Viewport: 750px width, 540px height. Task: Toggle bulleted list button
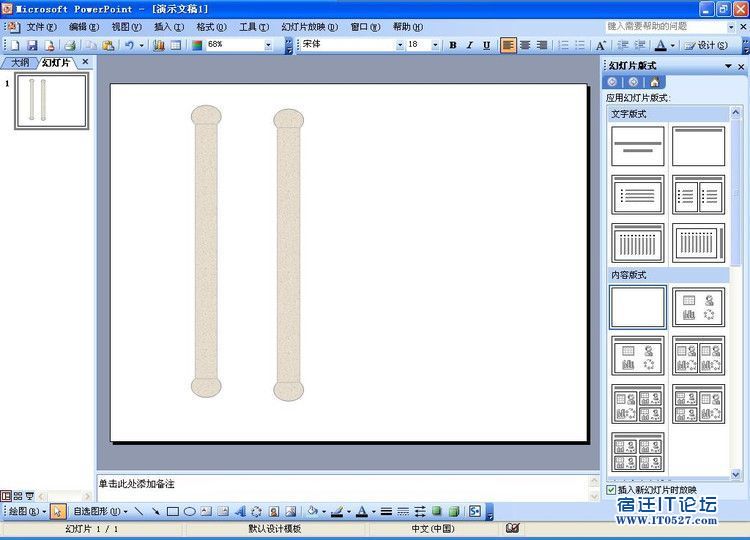click(580, 45)
